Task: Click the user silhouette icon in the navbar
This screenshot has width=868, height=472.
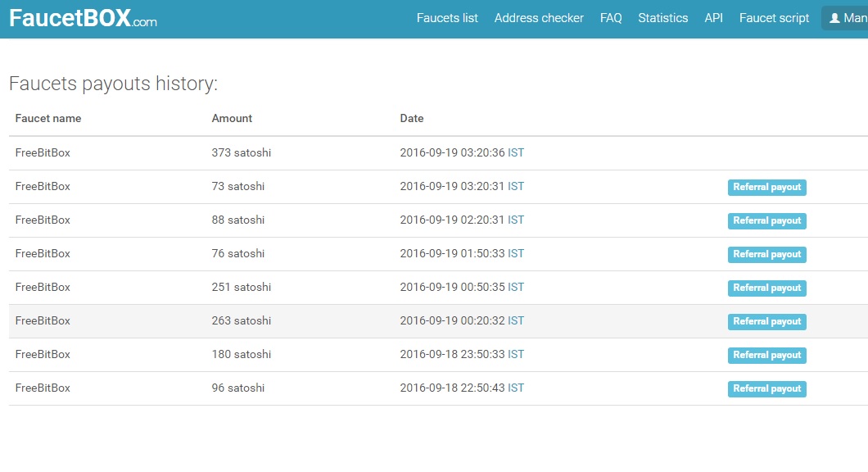Action: pyautogui.click(x=834, y=18)
